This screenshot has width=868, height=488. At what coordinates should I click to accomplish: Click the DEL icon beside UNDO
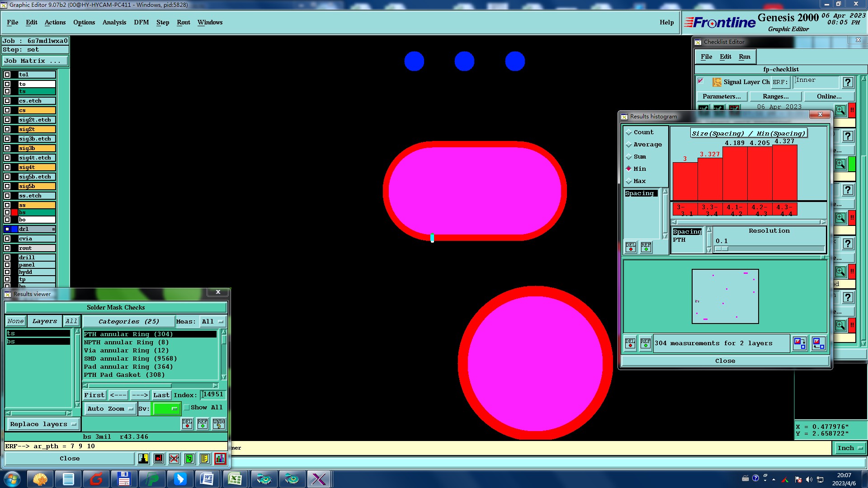click(x=187, y=424)
